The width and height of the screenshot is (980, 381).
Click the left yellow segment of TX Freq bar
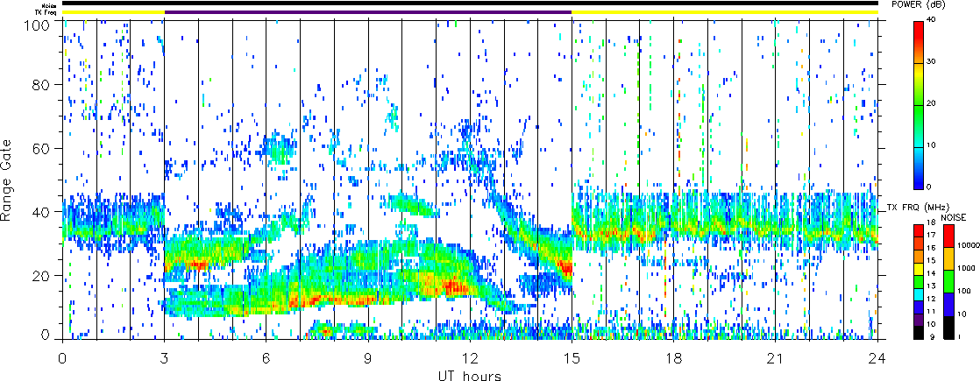coord(113,12)
